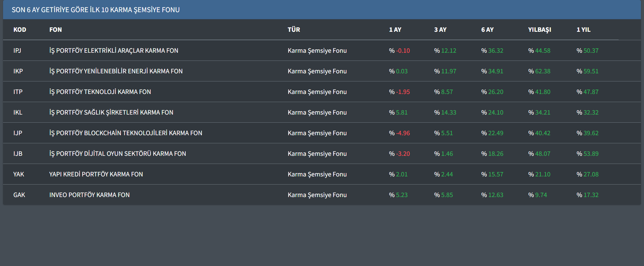The width and height of the screenshot is (644, 266).
Task: Click the GAK fund code
Action: point(19,195)
